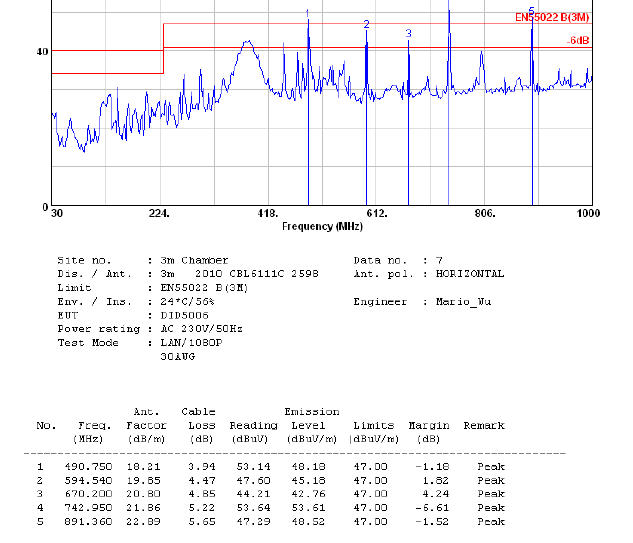This screenshot has width=633, height=543.
Task: Click peak marker 1 on the spectrum
Action: 308,13
